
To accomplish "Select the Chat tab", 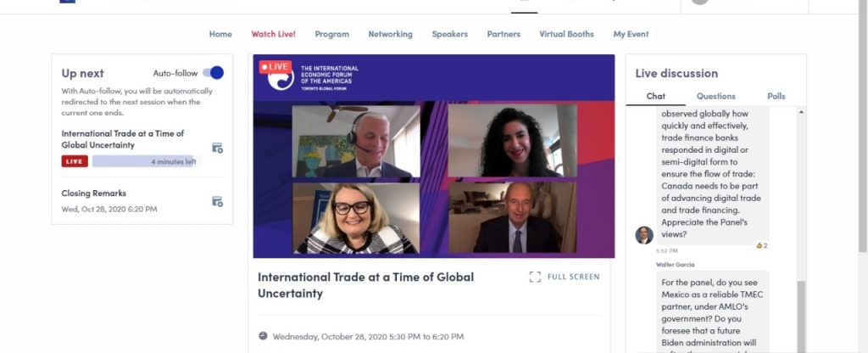I will pyautogui.click(x=655, y=96).
